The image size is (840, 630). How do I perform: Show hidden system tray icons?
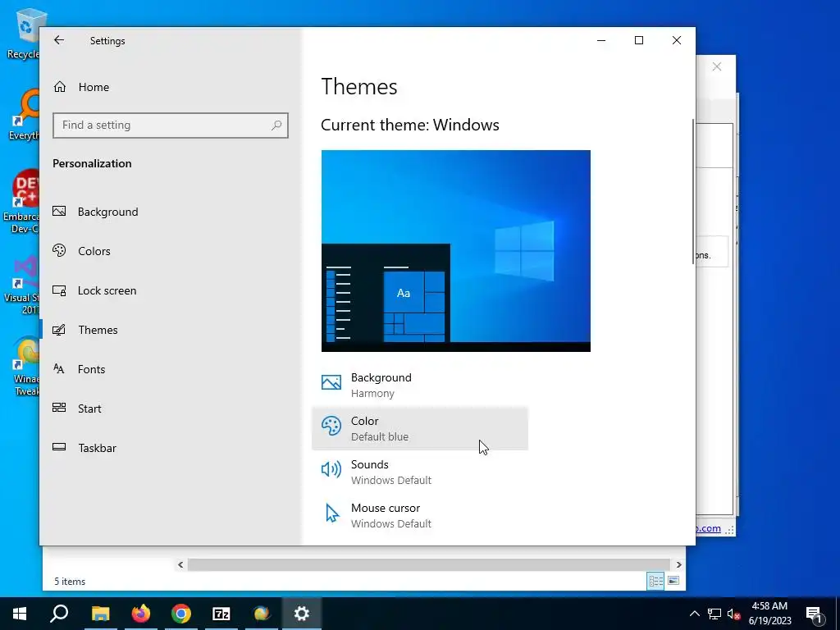coord(694,614)
